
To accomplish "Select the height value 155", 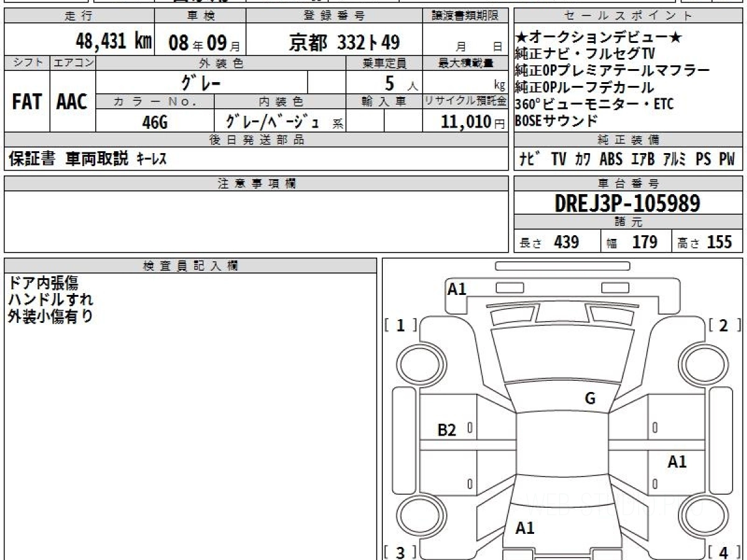I will tap(720, 242).
